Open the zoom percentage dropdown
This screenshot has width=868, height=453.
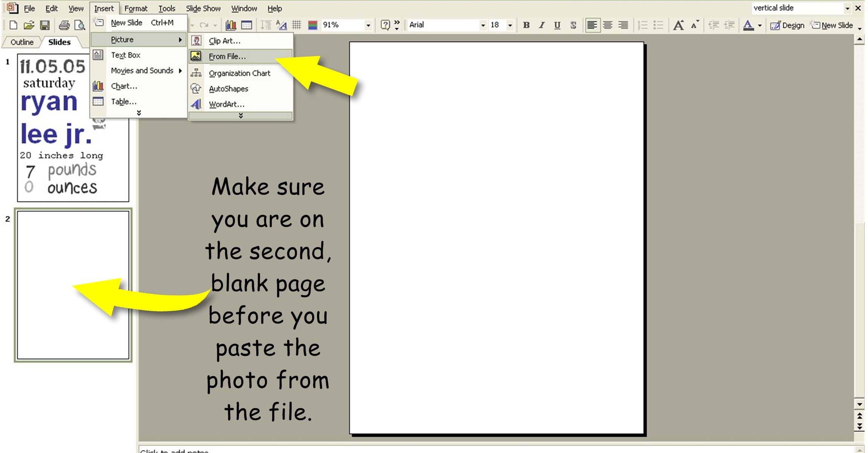[368, 25]
